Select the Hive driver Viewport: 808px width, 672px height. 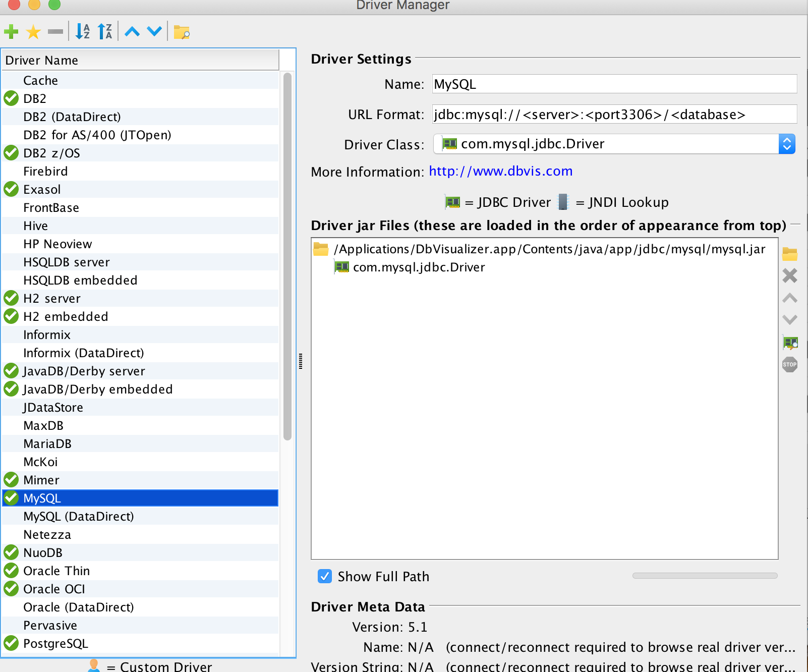coord(140,226)
